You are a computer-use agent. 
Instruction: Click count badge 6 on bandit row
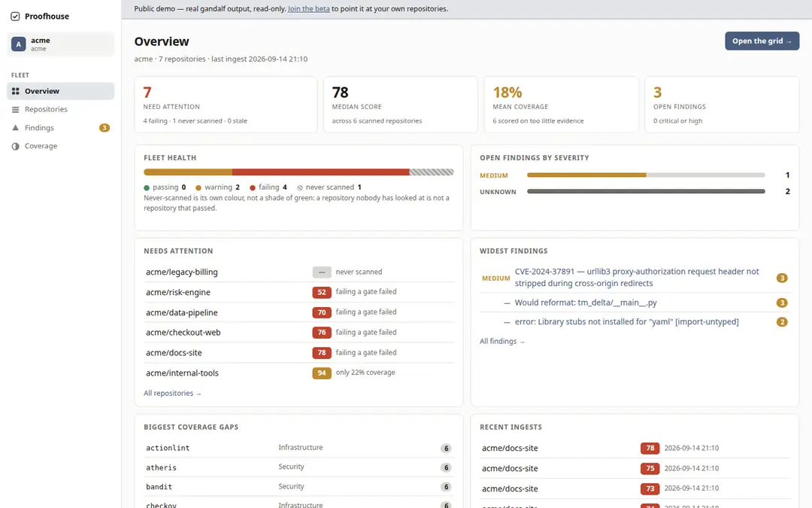pos(446,487)
